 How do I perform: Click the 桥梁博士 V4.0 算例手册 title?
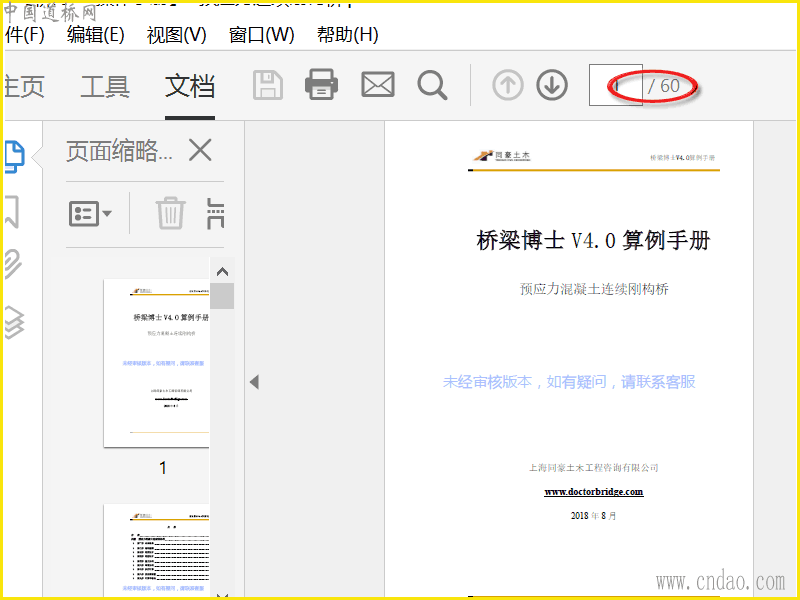click(593, 240)
